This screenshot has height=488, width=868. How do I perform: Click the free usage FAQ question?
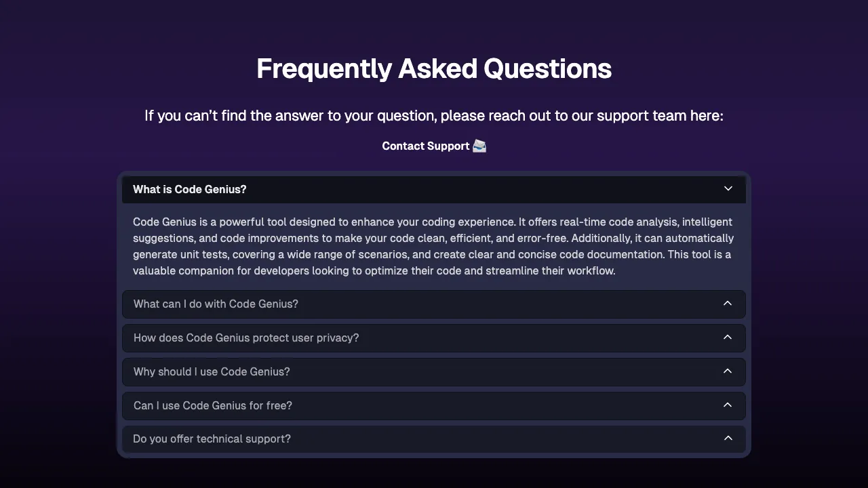[213, 405]
